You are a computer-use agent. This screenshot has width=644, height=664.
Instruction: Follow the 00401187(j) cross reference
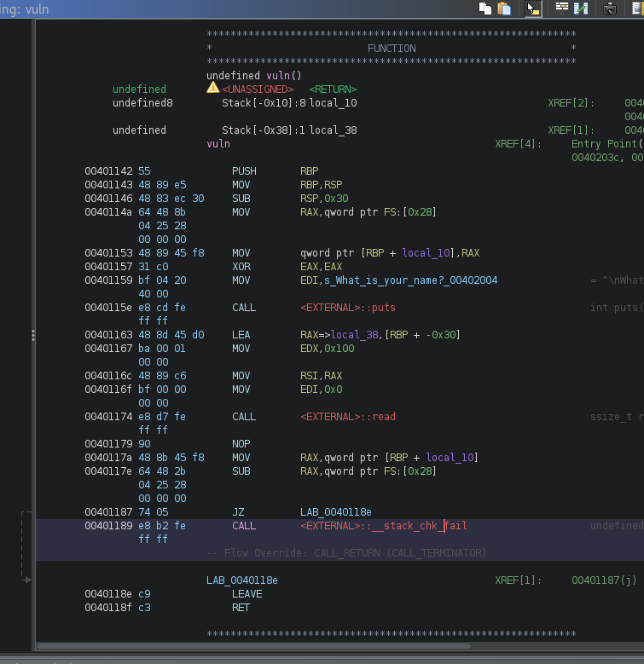click(x=604, y=580)
